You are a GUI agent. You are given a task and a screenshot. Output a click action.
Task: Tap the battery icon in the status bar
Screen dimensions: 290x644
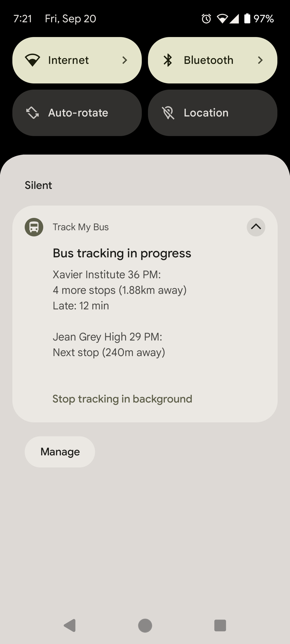[247, 18]
